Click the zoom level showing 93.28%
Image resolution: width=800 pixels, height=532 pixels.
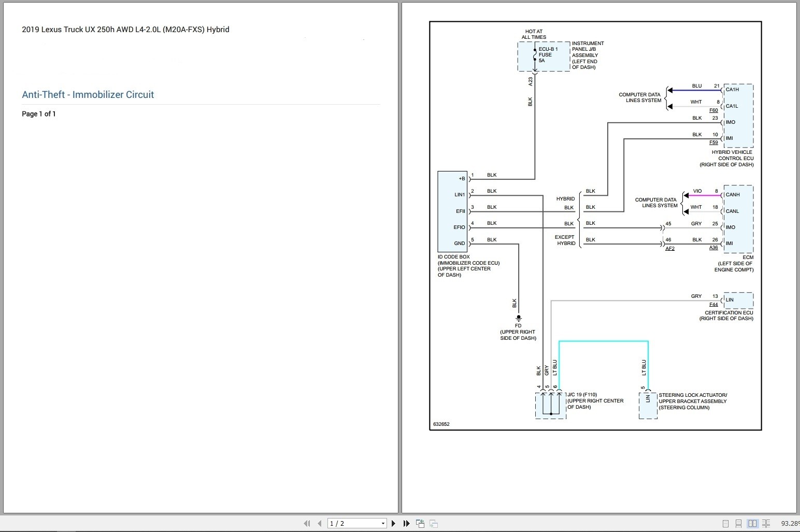790,523
